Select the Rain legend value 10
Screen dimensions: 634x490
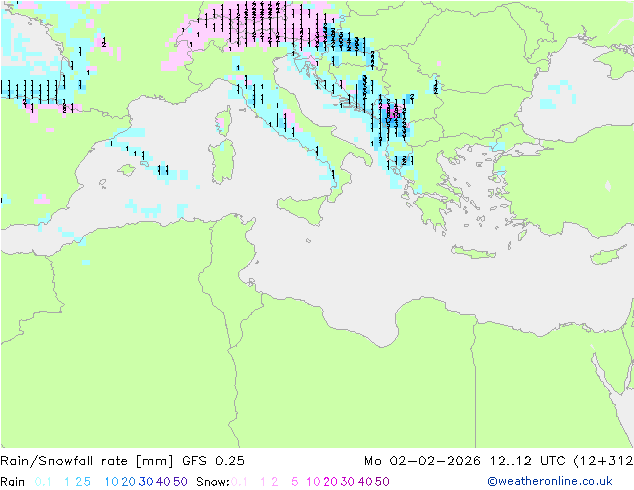click(112, 482)
